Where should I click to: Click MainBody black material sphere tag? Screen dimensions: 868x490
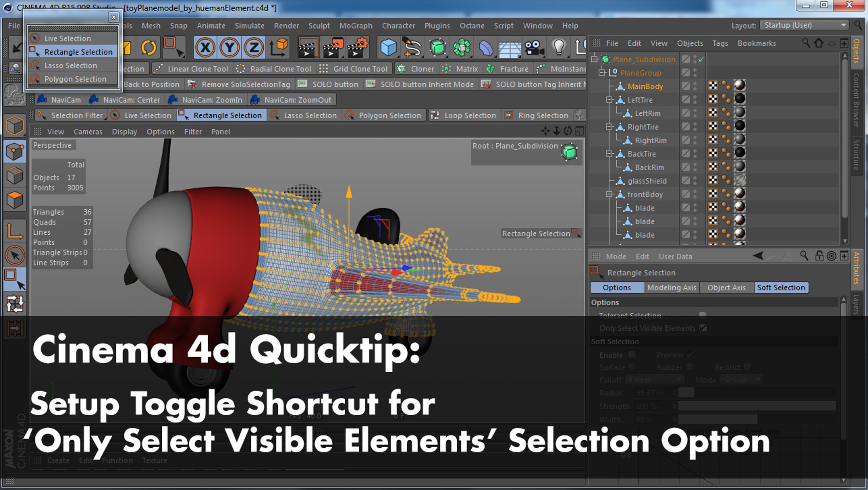click(740, 86)
